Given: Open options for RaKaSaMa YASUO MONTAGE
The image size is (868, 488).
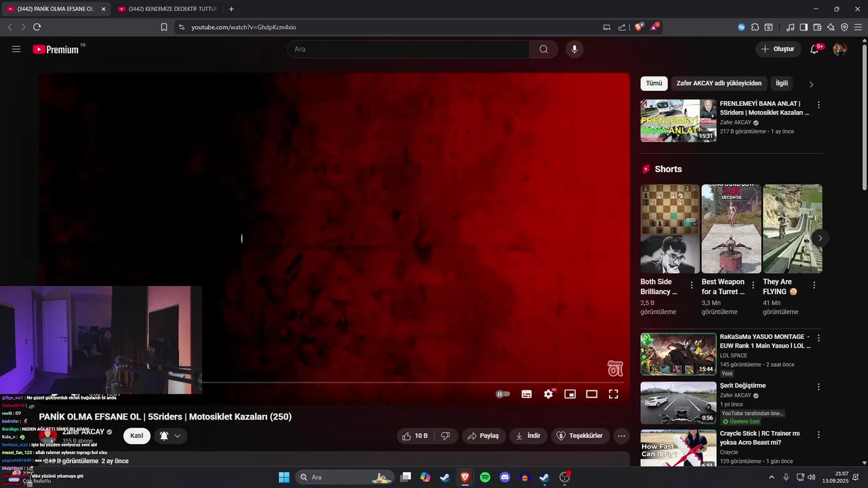Looking at the screenshot, I should click(x=818, y=338).
